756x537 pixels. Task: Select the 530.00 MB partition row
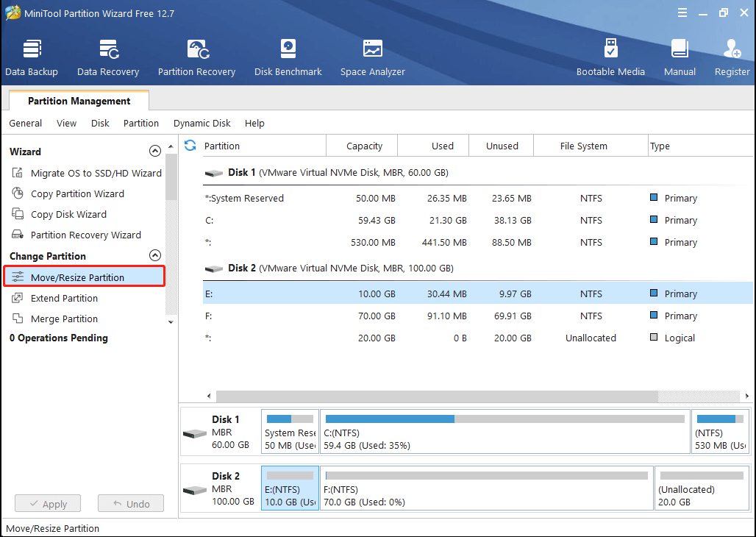click(x=478, y=243)
